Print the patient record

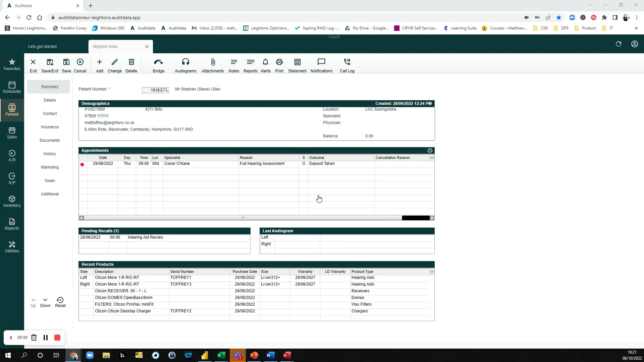pos(279,65)
